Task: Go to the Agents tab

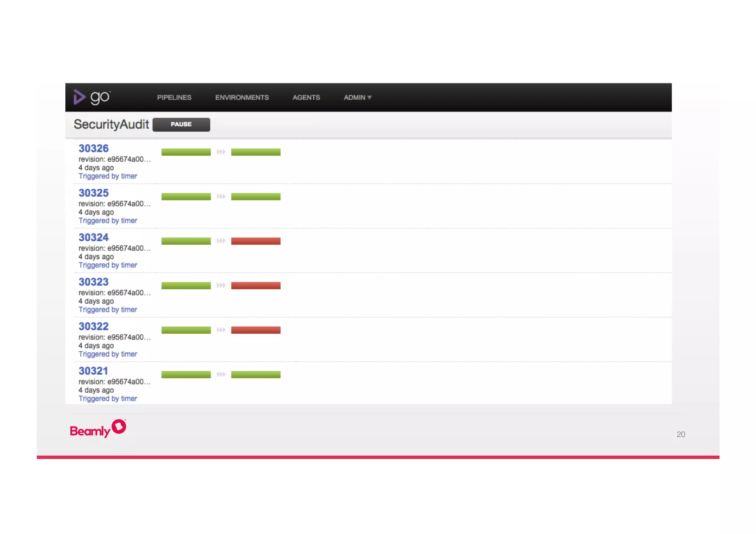Action: tap(306, 97)
